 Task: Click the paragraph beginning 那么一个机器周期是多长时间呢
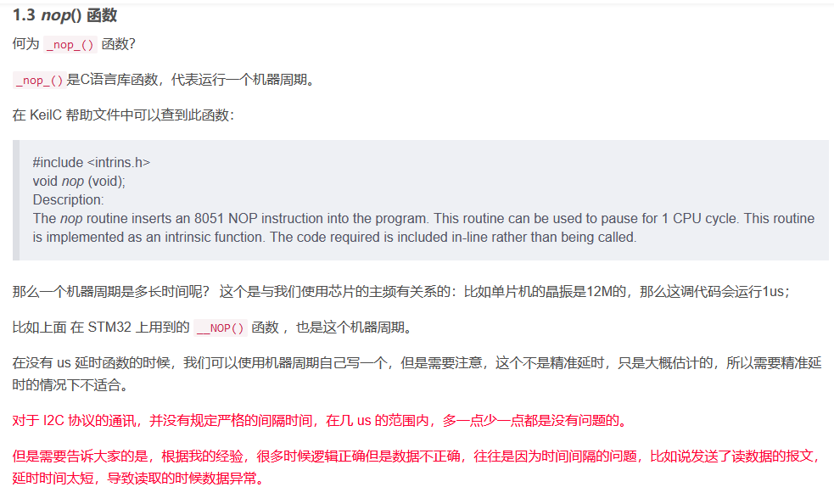[401, 292]
